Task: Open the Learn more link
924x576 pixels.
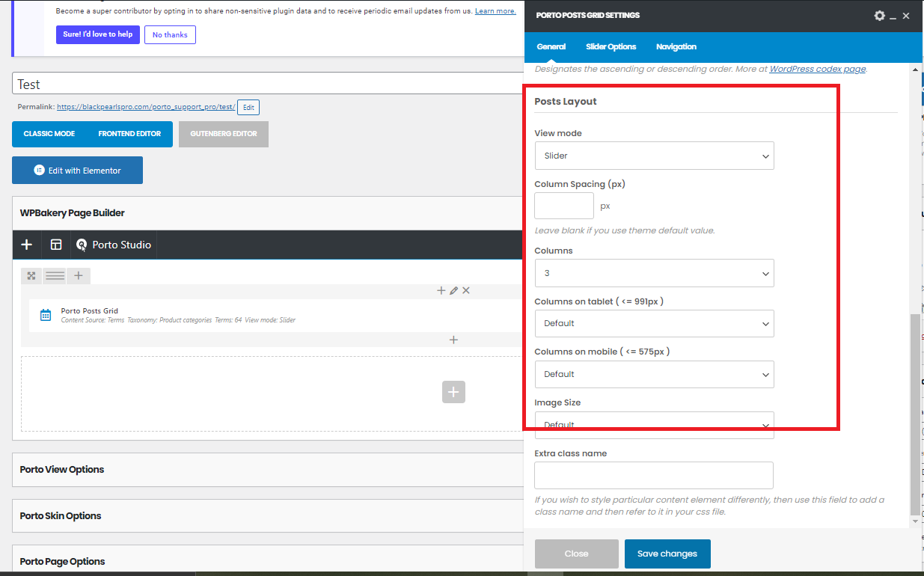Action: click(x=495, y=11)
